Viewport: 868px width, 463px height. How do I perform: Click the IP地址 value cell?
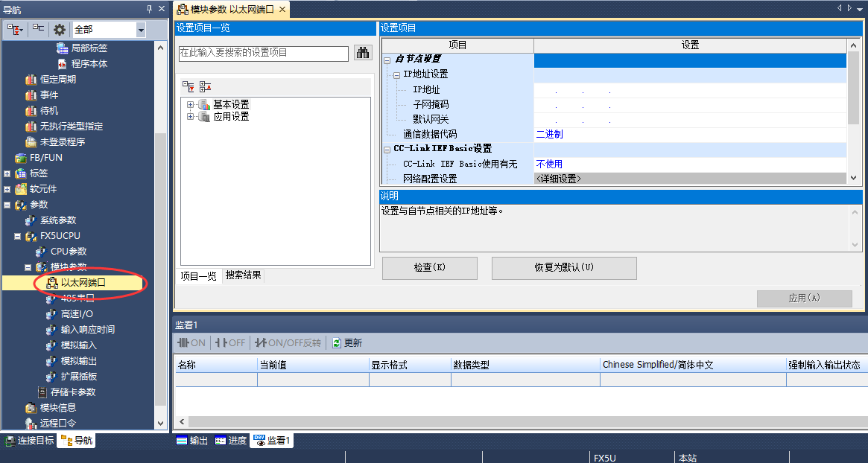pyautogui.click(x=690, y=89)
